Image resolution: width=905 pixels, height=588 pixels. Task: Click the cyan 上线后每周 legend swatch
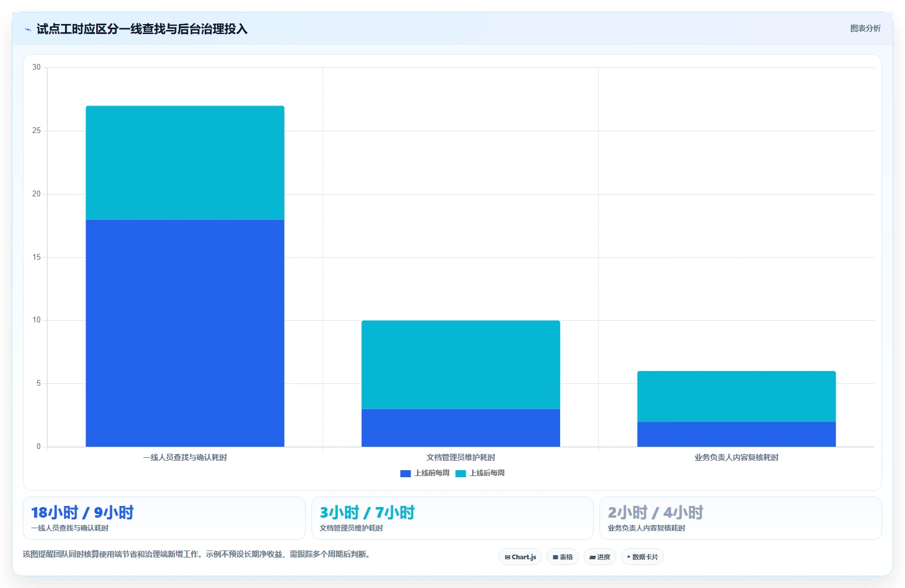460,474
